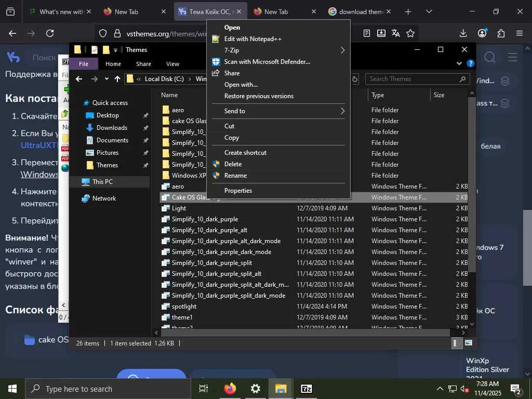The width and height of the screenshot is (532, 399).
Task: Open Firefox downloads panel
Action: (x=463, y=33)
